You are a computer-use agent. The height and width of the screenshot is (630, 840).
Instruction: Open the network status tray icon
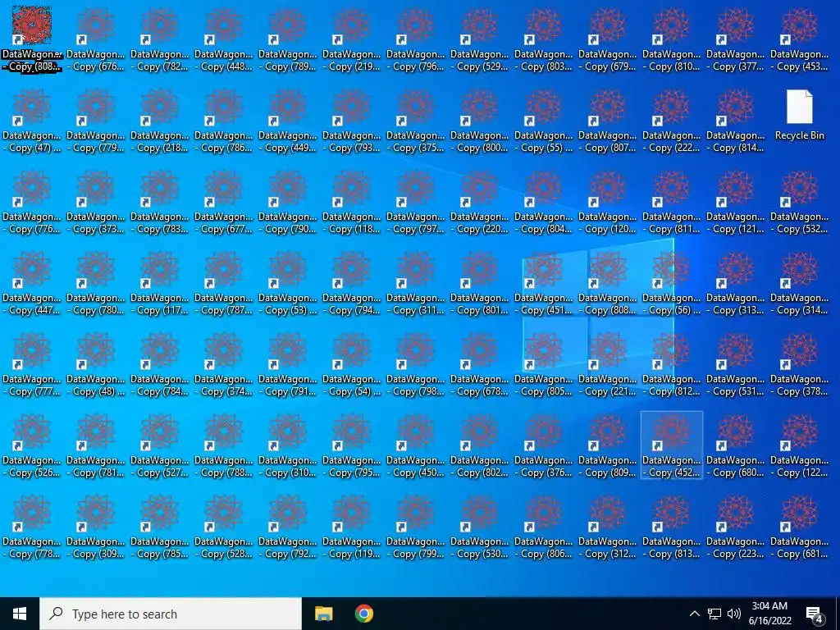714,614
